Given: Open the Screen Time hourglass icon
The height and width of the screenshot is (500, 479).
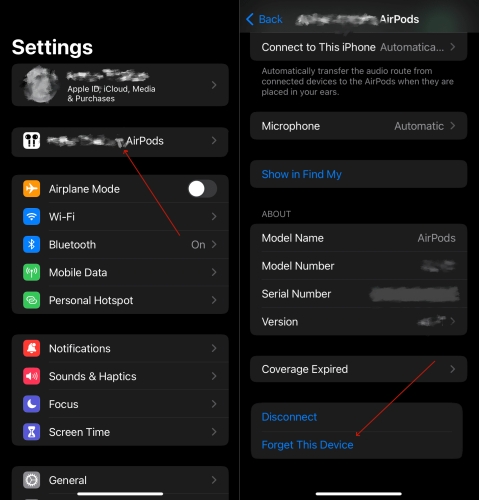Looking at the screenshot, I should pyautogui.click(x=32, y=432).
